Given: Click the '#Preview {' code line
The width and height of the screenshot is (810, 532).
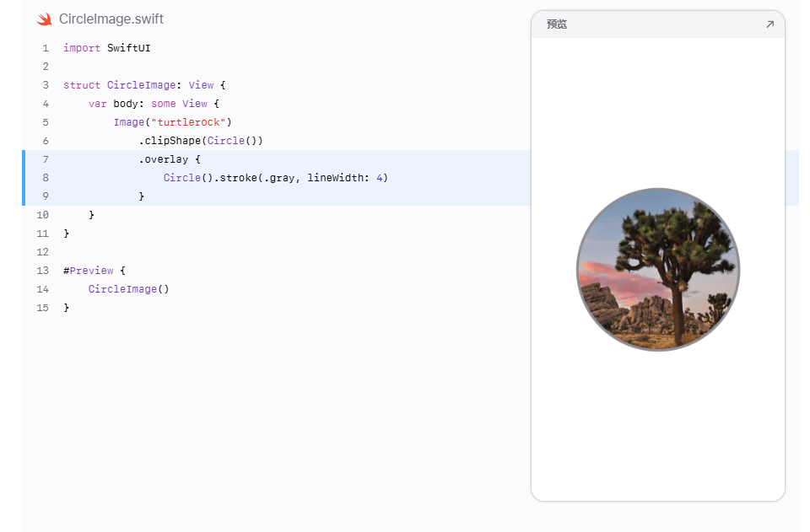Looking at the screenshot, I should click(94, 271).
